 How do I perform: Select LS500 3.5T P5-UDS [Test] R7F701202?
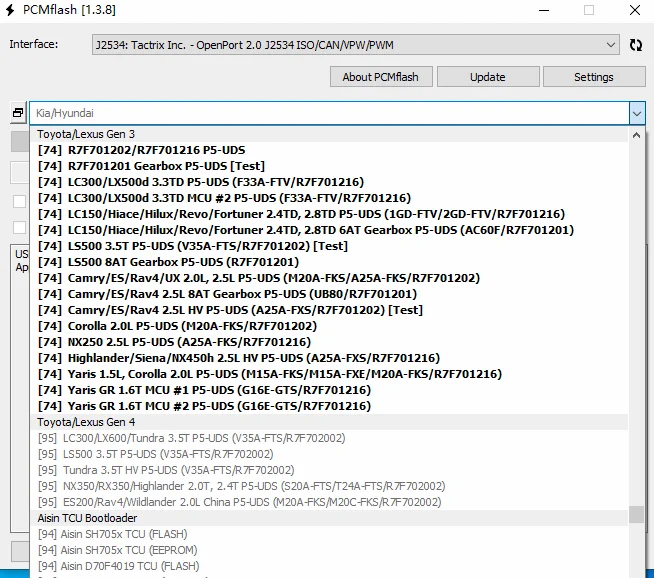329,246
